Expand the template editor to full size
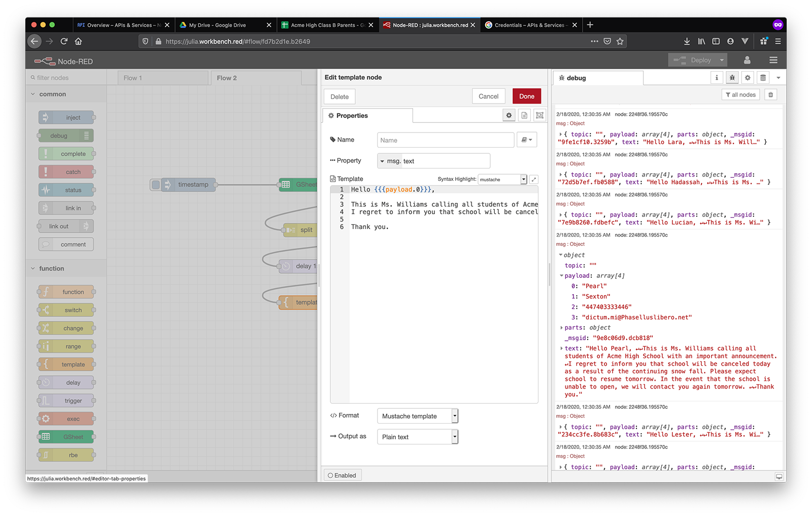This screenshot has height=516, width=812. tap(534, 179)
